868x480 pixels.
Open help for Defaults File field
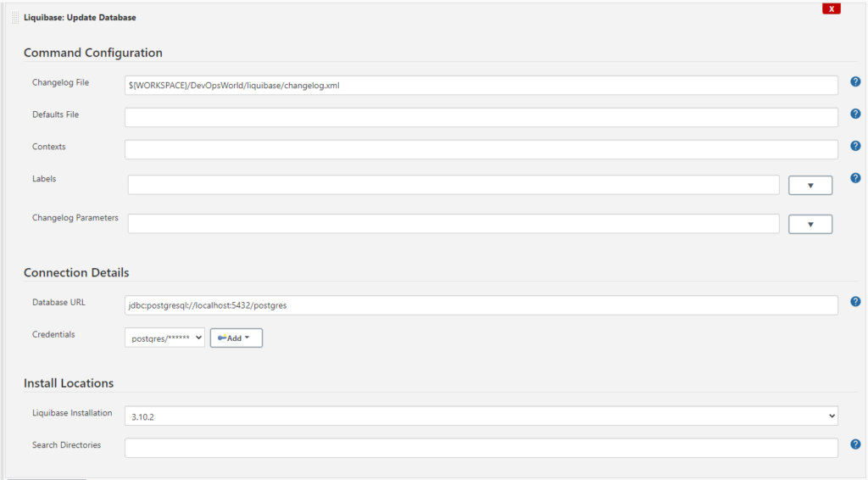pos(855,114)
